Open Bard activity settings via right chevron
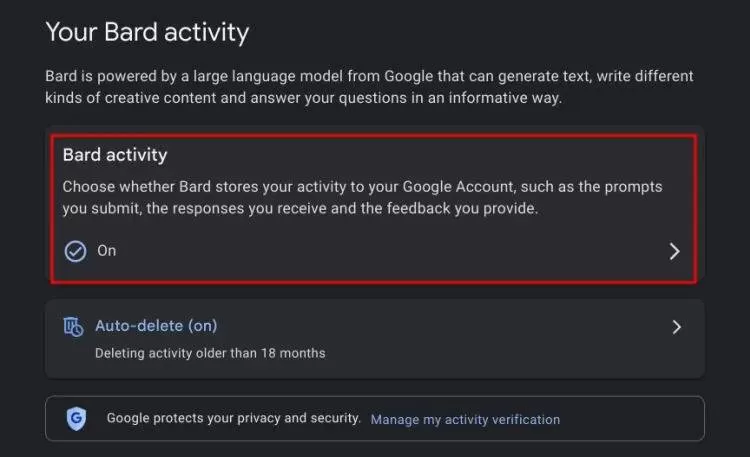The image size is (750, 457). tap(674, 251)
